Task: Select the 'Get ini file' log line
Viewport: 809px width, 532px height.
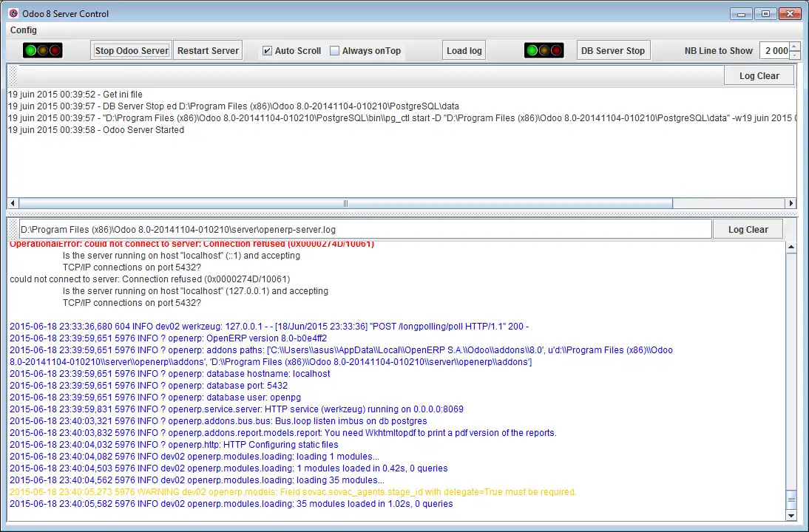Action: click(x=75, y=95)
